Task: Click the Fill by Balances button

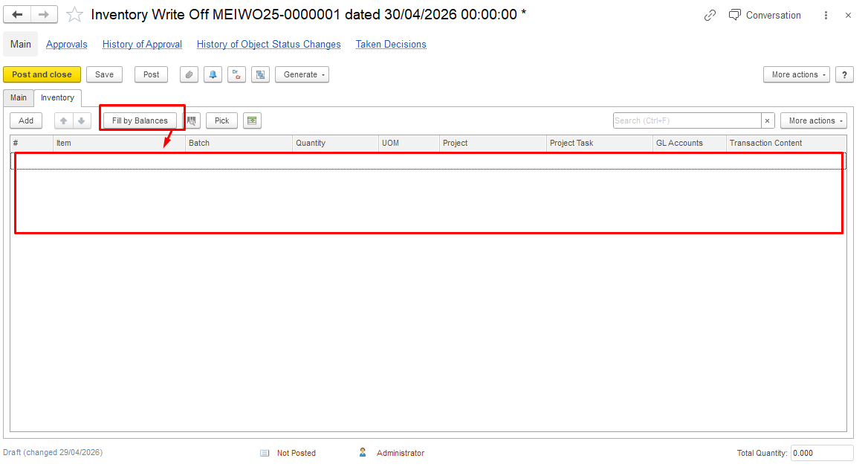Action: coord(140,120)
